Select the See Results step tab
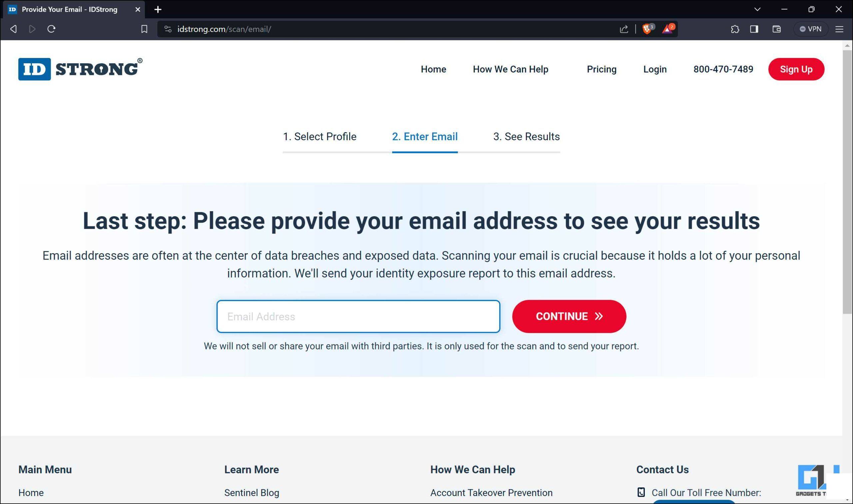The width and height of the screenshot is (853, 504). [x=526, y=136]
